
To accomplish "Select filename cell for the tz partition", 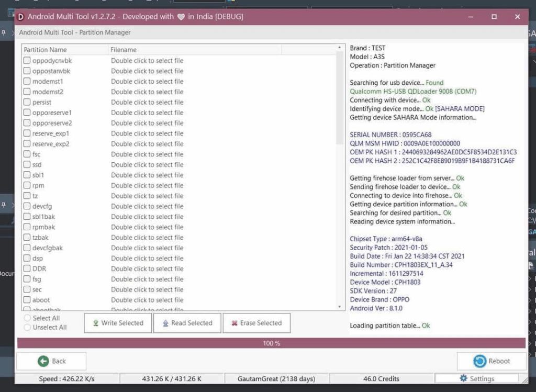I will pos(147,196).
